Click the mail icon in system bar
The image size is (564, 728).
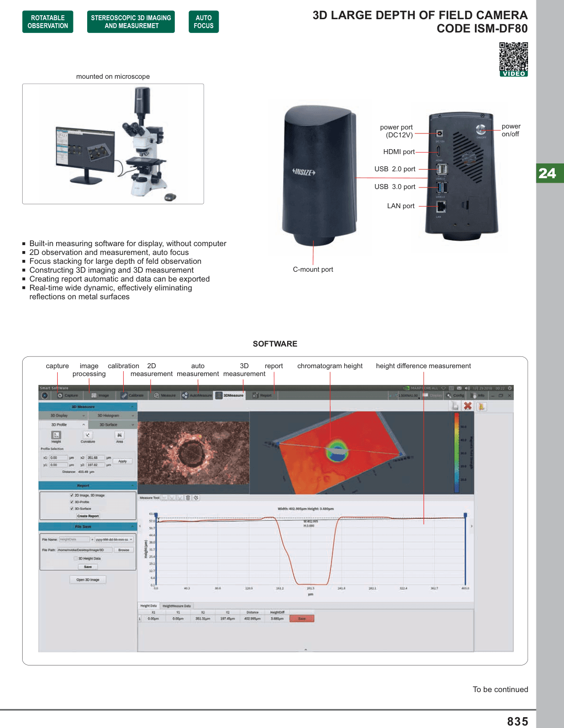click(x=459, y=388)
